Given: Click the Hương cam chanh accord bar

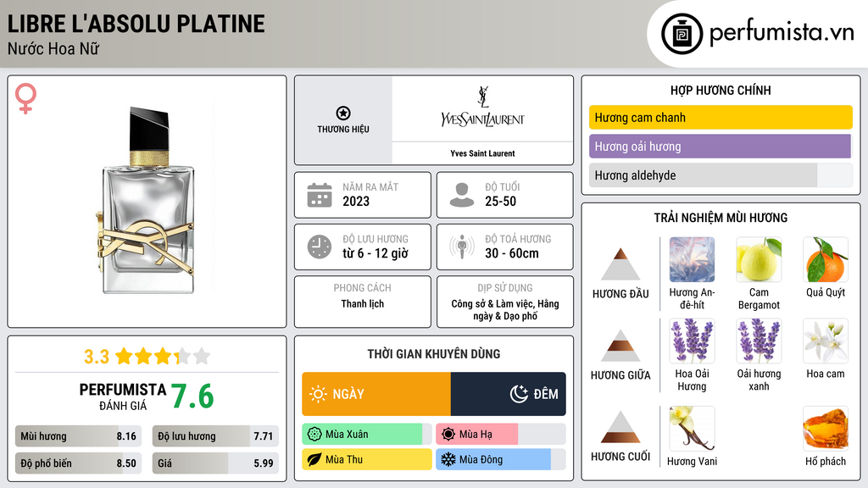Looking at the screenshot, I should click(720, 118).
